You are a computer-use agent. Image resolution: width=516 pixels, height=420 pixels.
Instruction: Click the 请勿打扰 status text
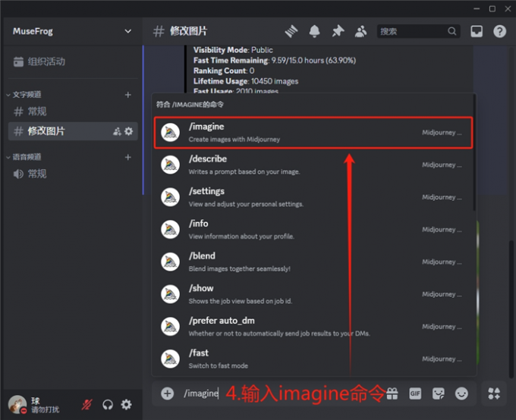[46, 409]
